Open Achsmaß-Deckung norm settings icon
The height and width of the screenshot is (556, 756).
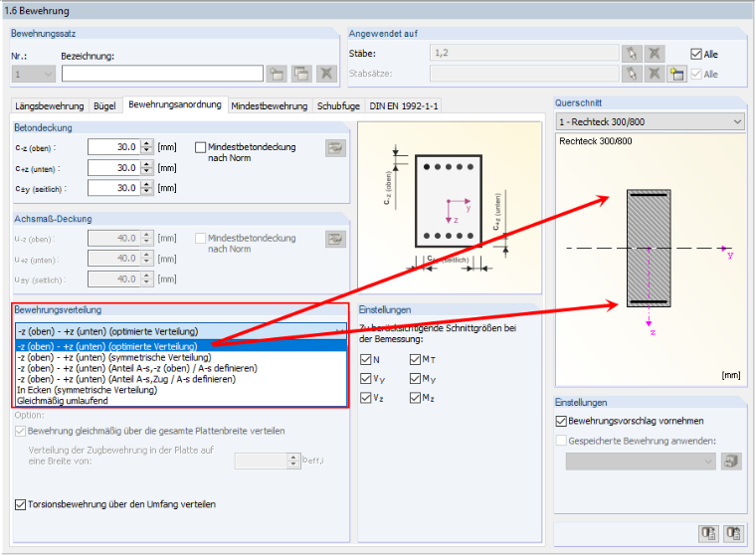click(x=335, y=239)
